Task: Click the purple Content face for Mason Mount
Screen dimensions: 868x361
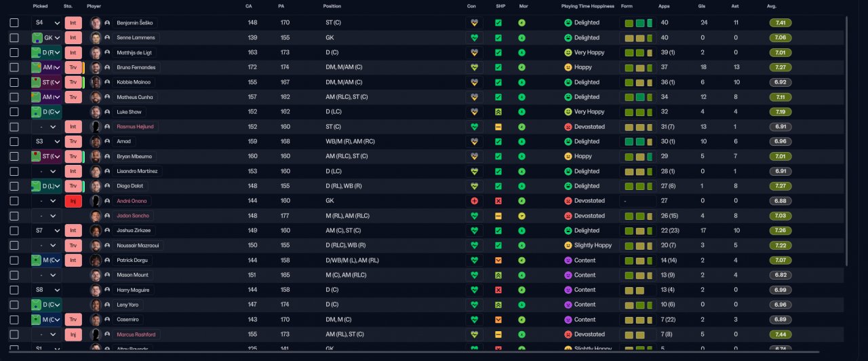Action: [x=568, y=275]
